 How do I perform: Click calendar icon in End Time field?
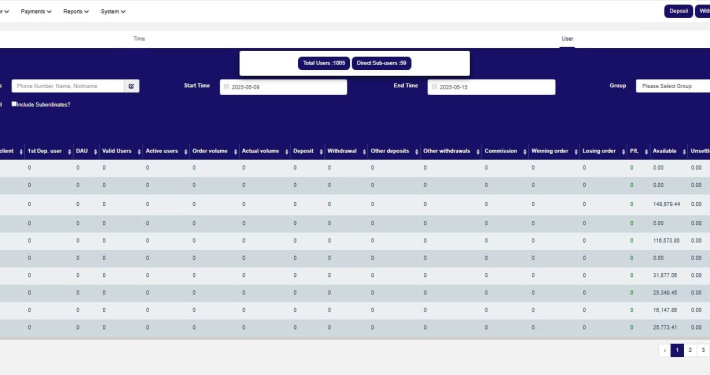[434, 87]
